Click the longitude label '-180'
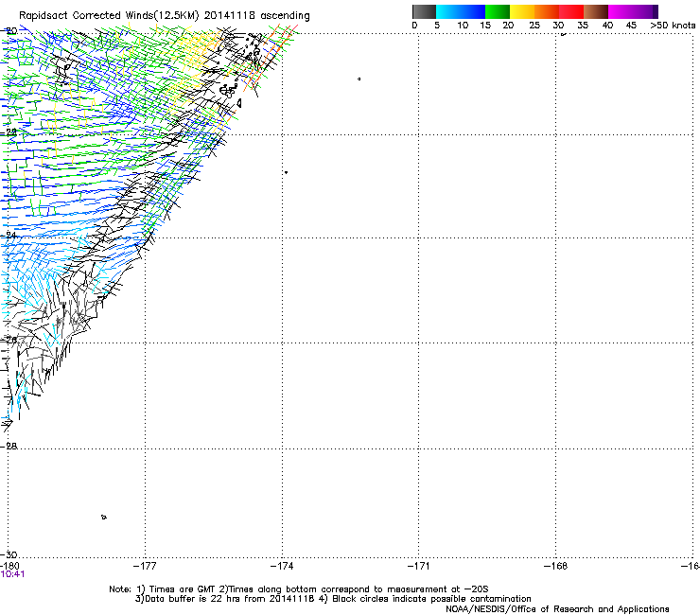700x615 pixels. point(9,566)
